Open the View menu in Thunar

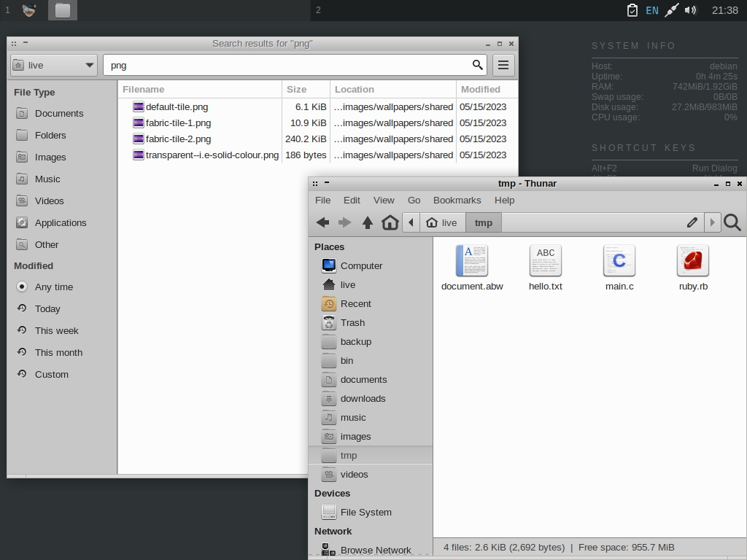384,200
